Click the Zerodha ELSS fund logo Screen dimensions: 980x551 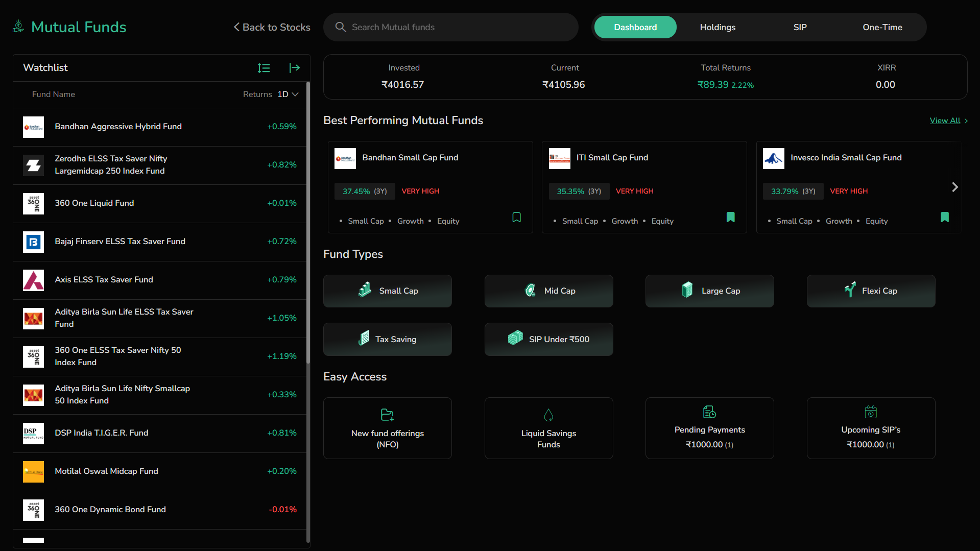pos(34,165)
